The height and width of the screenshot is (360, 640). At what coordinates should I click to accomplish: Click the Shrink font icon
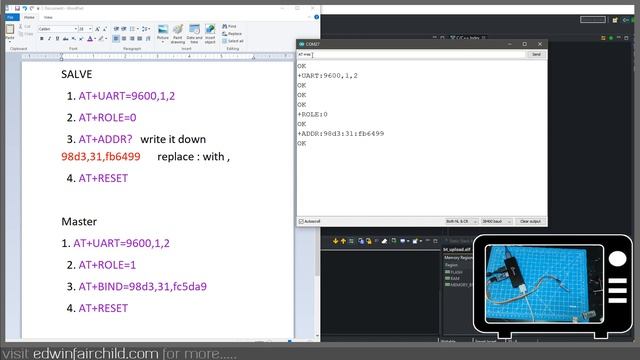click(105, 29)
